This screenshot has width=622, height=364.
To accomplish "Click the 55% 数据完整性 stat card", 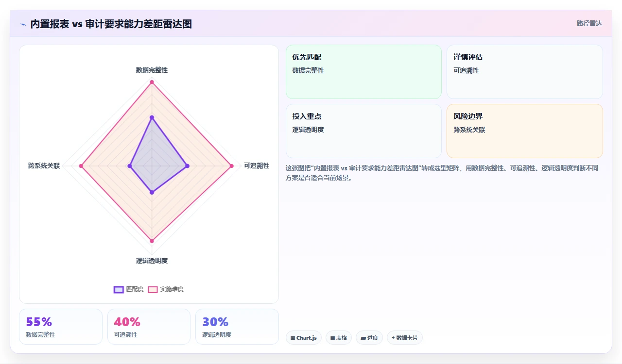I will tap(61, 327).
